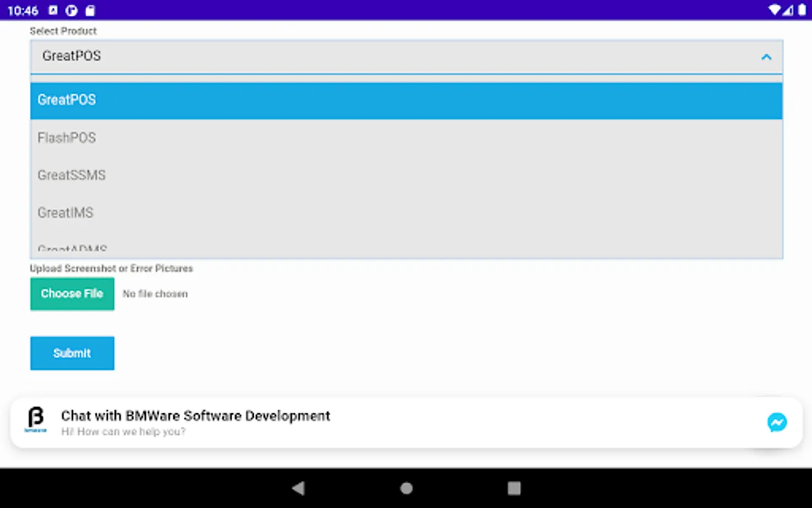Click the 'Select Product' label
Image resolution: width=812 pixels, height=508 pixels.
pos(63,31)
